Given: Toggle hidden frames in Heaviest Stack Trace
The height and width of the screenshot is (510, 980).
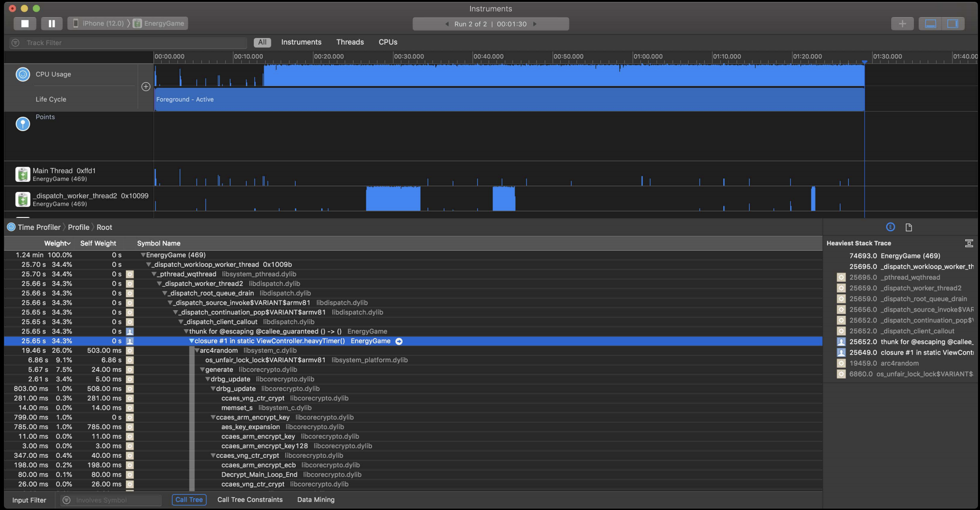Looking at the screenshot, I should (x=969, y=243).
